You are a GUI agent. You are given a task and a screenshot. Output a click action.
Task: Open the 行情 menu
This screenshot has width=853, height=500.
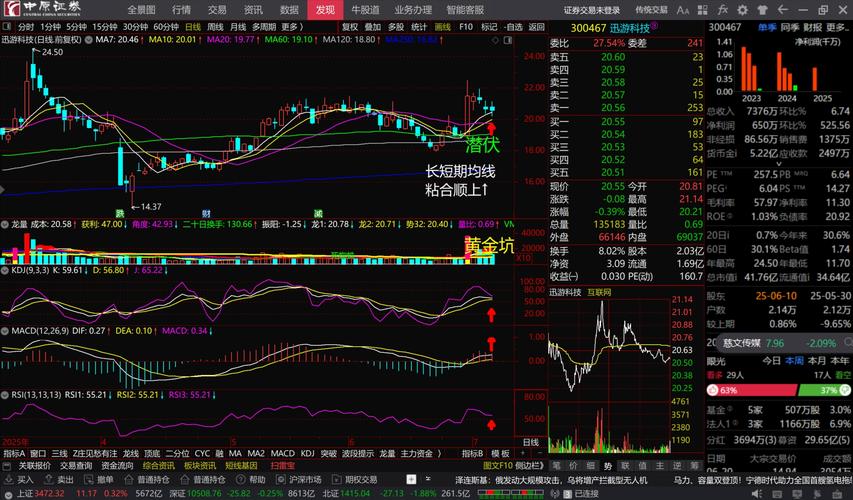(181, 10)
